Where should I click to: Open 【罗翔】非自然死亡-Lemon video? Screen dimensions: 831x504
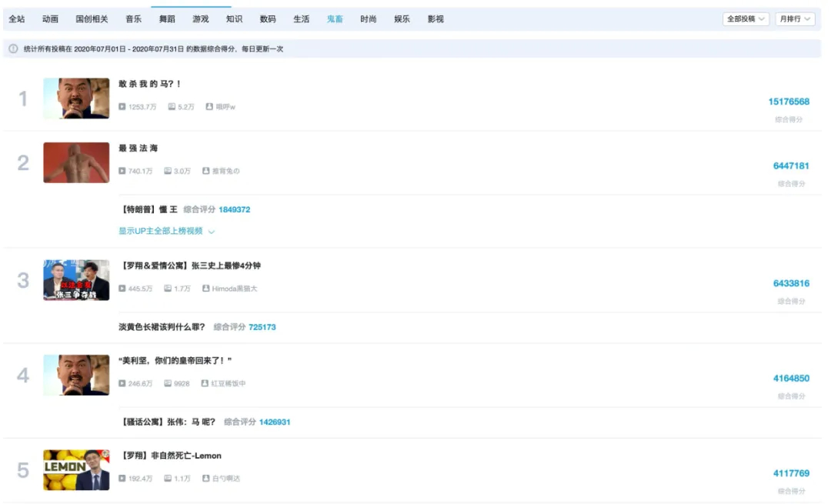point(171,456)
